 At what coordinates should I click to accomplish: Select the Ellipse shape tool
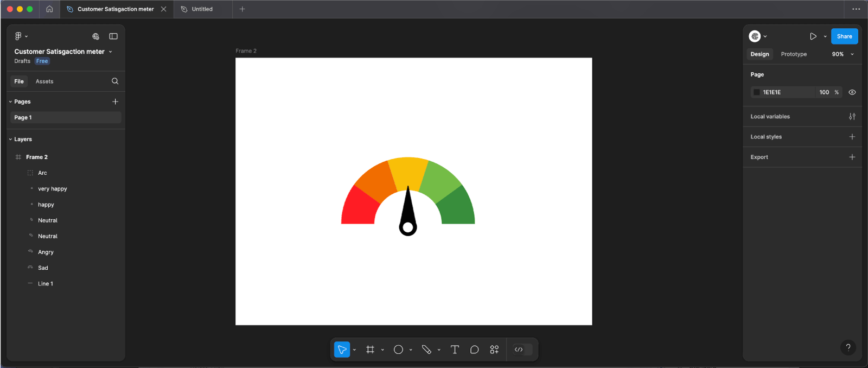point(398,350)
